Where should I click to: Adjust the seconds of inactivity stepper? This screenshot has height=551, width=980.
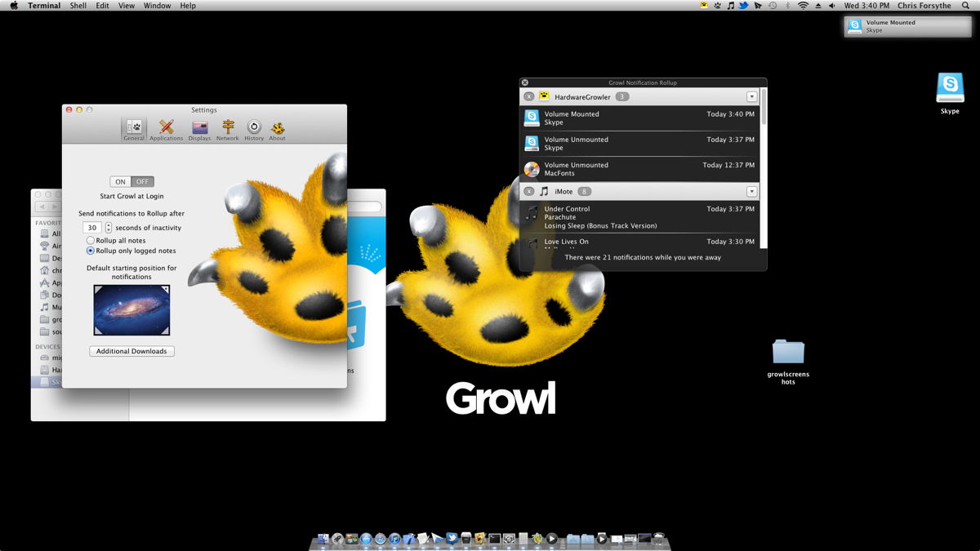(x=109, y=228)
